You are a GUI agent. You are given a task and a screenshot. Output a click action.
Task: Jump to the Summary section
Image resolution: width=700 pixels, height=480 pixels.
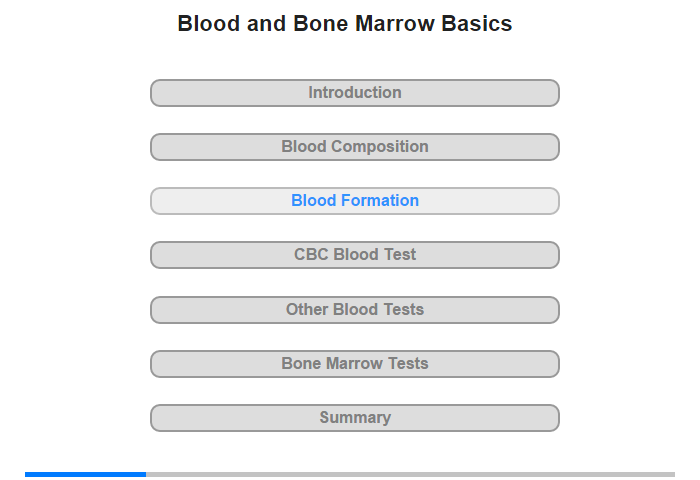click(x=355, y=418)
